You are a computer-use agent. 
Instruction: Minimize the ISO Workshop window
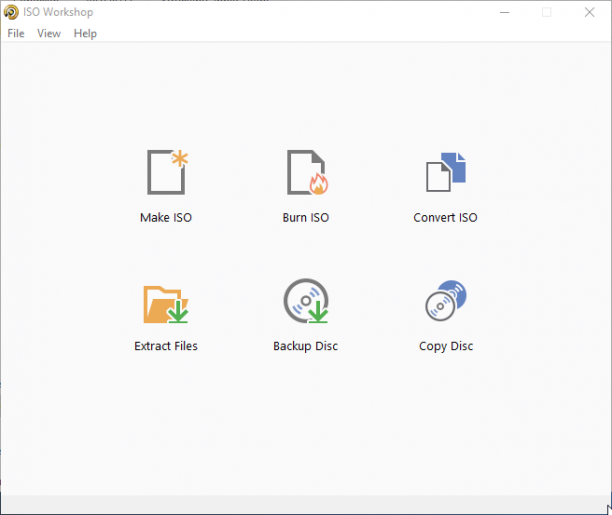pos(505,12)
